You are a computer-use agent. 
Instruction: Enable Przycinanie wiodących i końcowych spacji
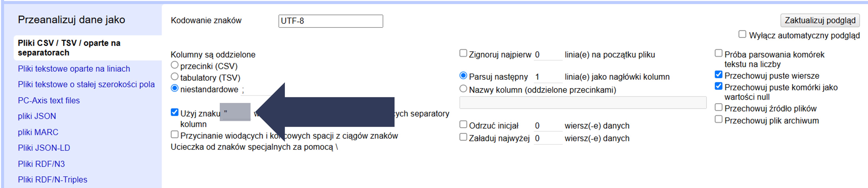(x=175, y=135)
